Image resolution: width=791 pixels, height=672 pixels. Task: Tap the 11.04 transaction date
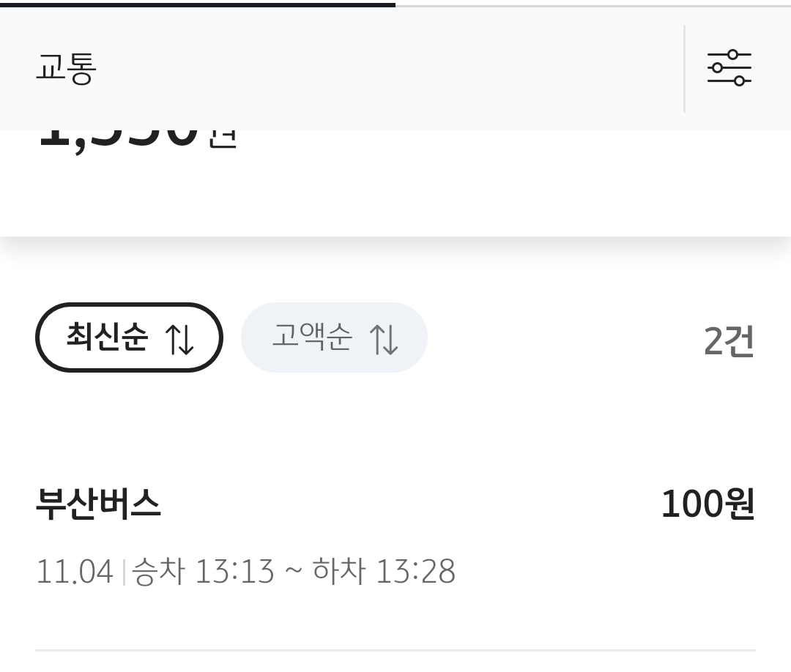pyautogui.click(x=75, y=571)
